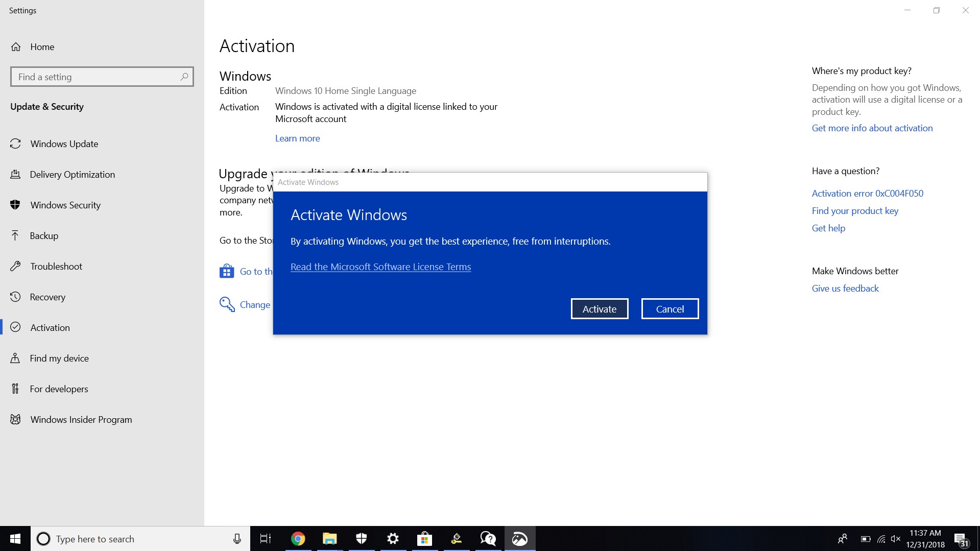Click the Troubleshoot wrench icon

coord(16,266)
